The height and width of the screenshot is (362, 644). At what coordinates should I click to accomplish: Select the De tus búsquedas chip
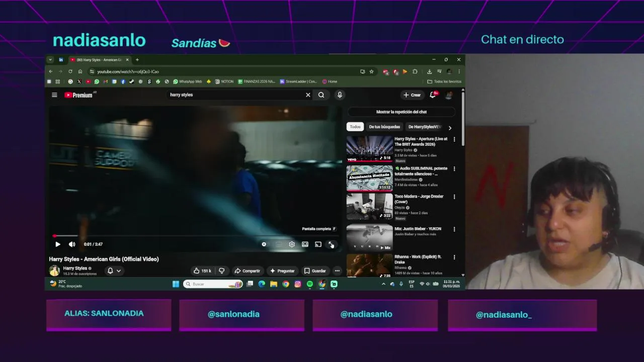point(384,127)
